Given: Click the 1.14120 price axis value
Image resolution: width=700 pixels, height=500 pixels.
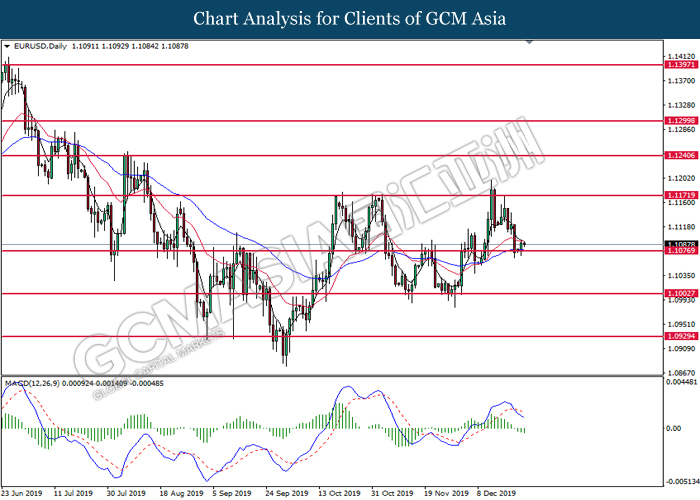Looking at the screenshot, I should point(681,56).
